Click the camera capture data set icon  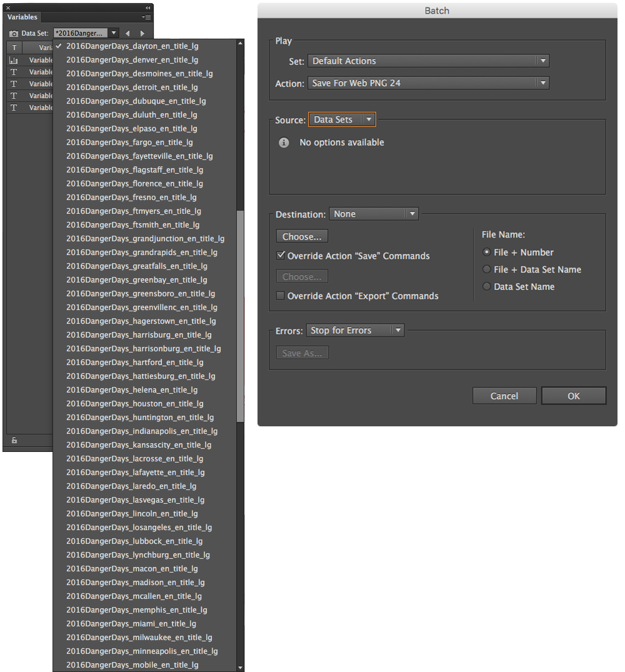point(14,33)
